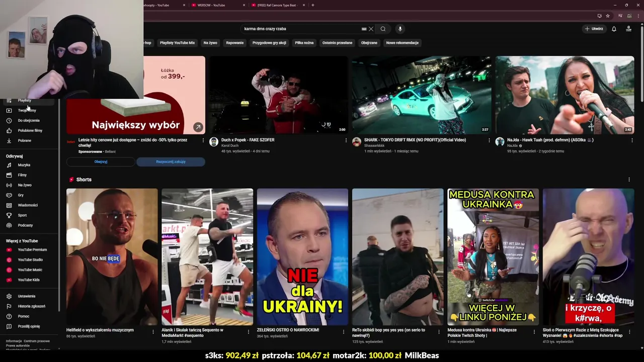Click the Utwórz create button
The height and width of the screenshot is (362, 644).
[594, 29]
